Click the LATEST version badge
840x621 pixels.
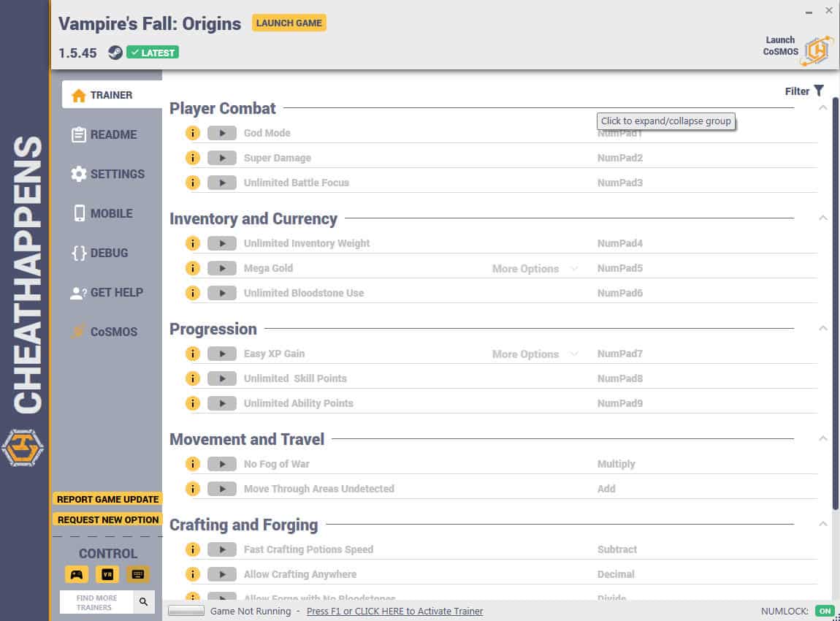(153, 53)
